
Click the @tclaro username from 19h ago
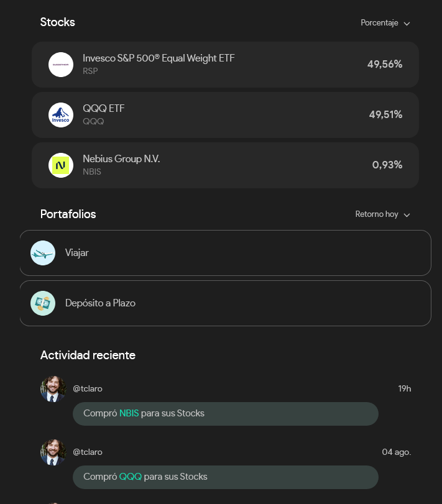[88, 388]
